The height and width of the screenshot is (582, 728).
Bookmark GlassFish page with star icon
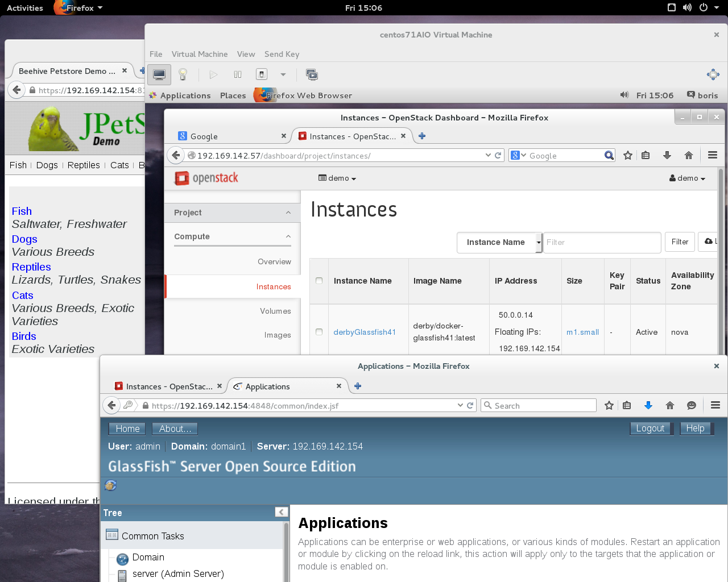(x=609, y=405)
